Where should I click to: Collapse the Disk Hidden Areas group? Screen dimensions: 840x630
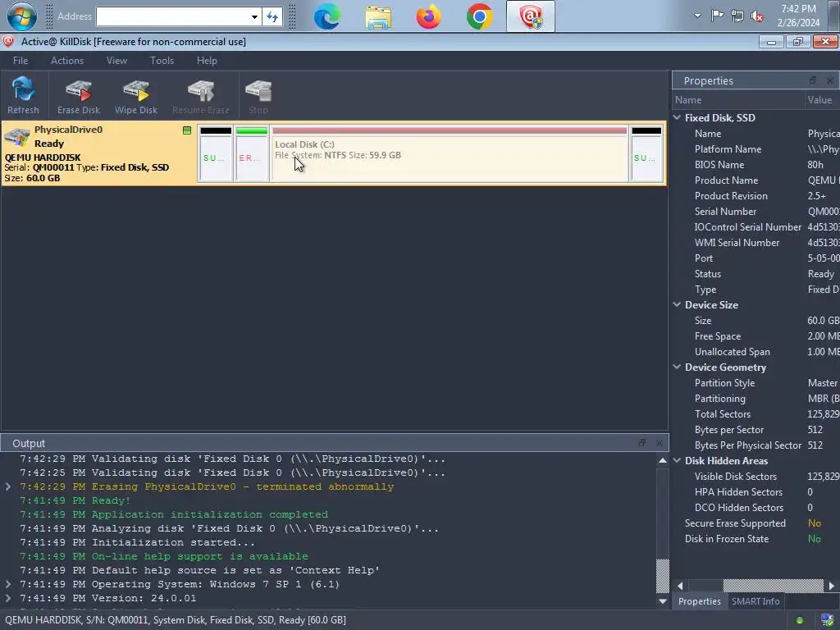tap(677, 460)
